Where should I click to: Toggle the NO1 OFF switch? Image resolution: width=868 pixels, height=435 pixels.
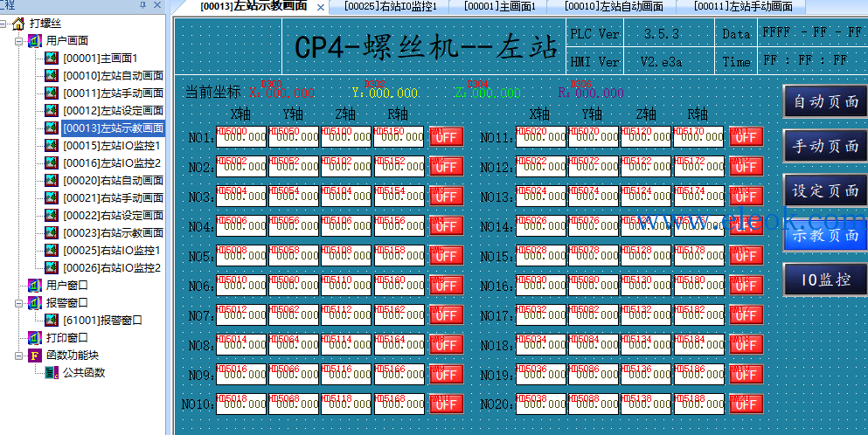click(446, 137)
